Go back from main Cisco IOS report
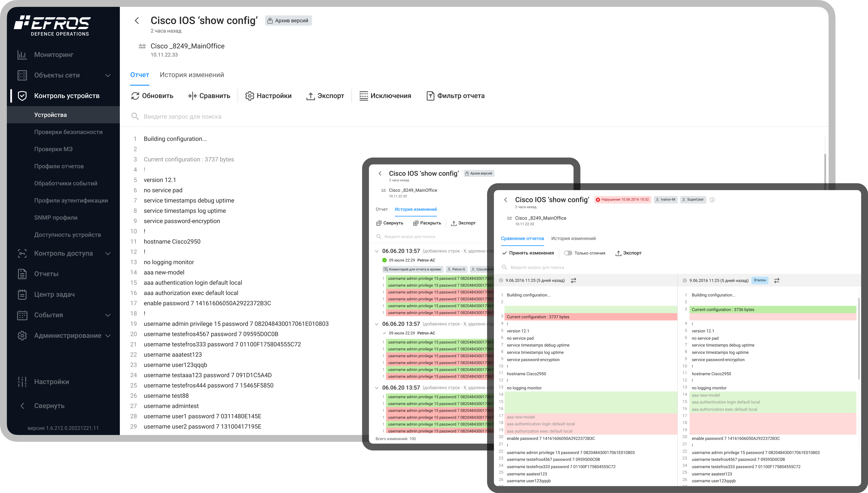This screenshot has height=493, width=868. (137, 21)
